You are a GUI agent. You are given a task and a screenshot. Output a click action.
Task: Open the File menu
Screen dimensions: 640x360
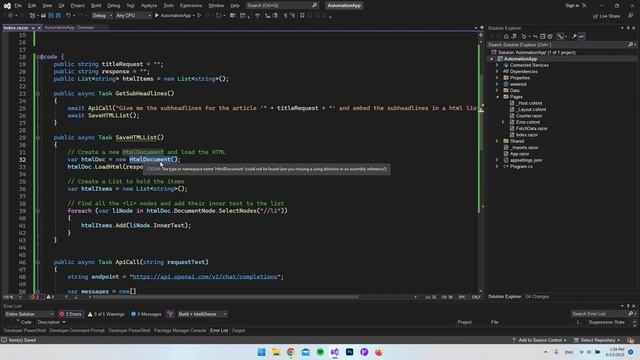point(18,6)
